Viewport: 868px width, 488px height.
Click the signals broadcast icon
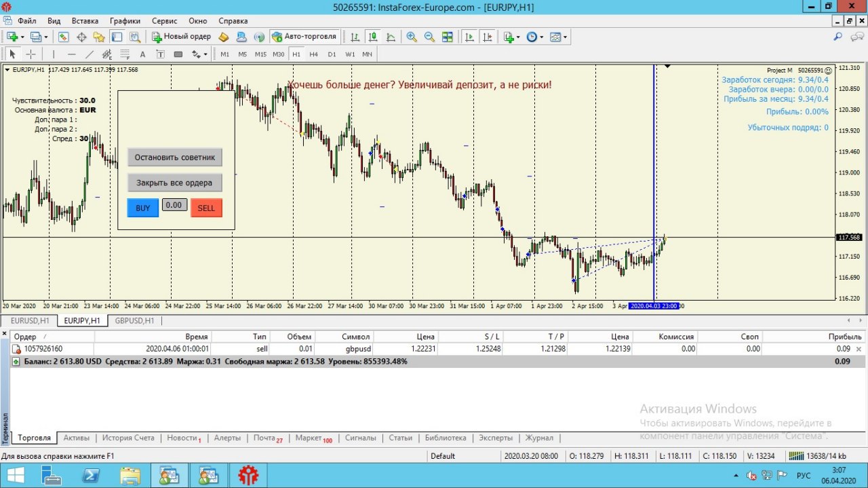pyautogui.click(x=259, y=37)
